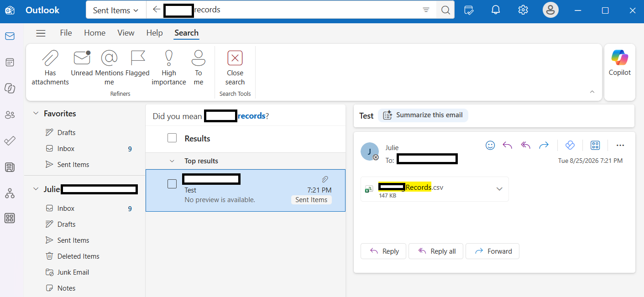
Task: Click the reply-all double arrow icon in header
Action: tap(526, 145)
